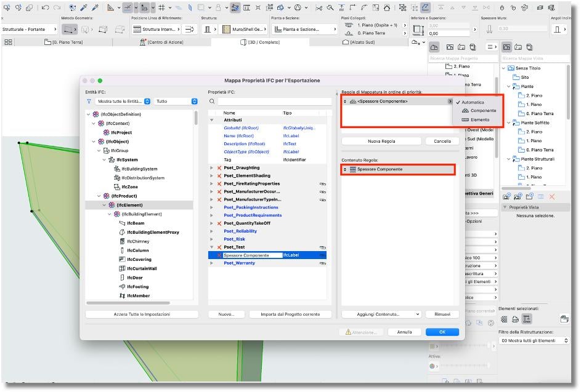This screenshot has width=581, height=392.
Task: Expand the Pset_Warranty property set
Action: 211,263
